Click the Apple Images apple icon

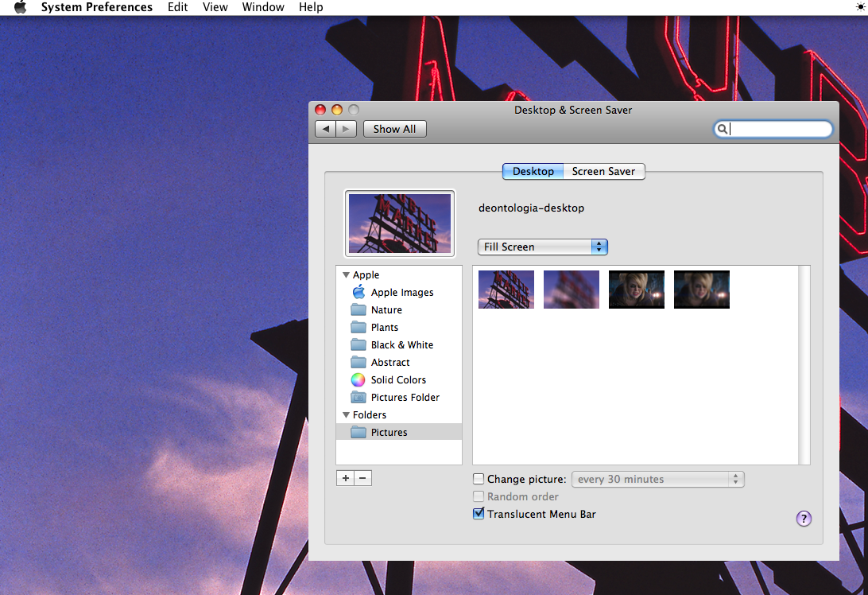point(358,292)
